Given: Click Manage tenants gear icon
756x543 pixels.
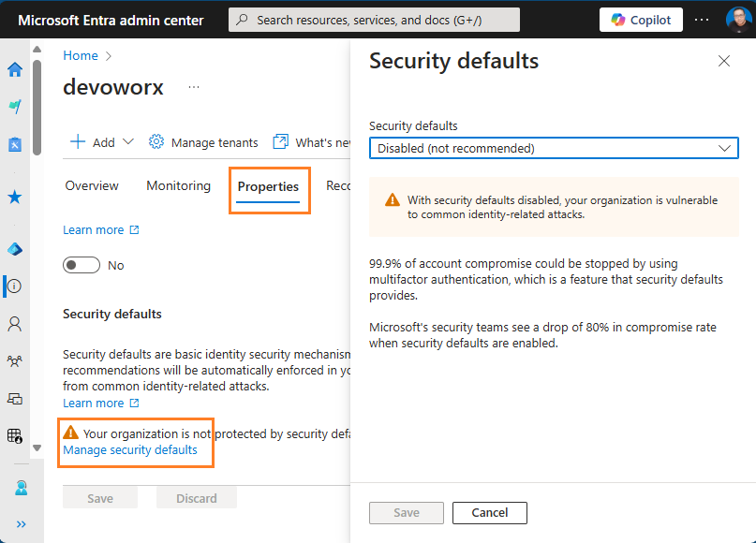Looking at the screenshot, I should click(156, 142).
